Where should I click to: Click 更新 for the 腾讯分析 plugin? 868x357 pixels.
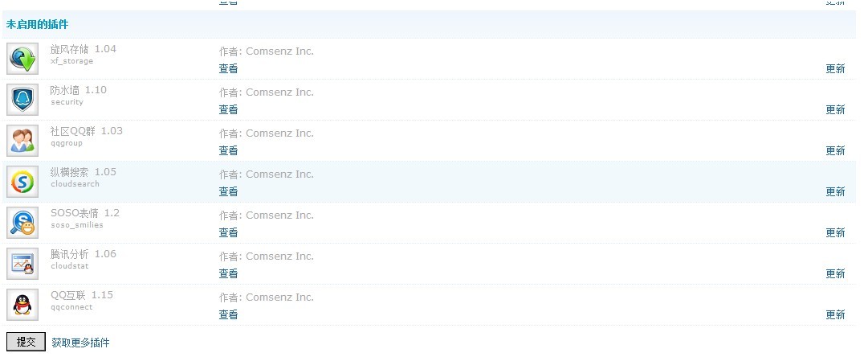coord(835,274)
